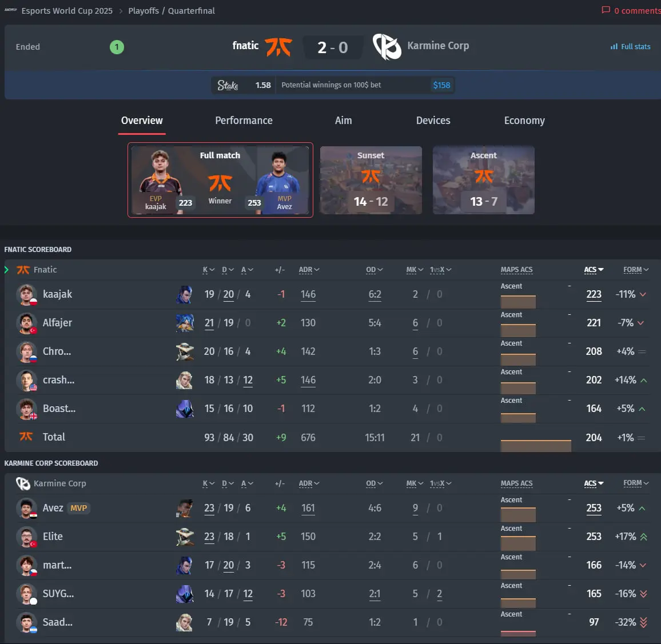The image size is (661, 644).
Task: Click the Fnatic logo in Total row
Action: (x=26, y=437)
